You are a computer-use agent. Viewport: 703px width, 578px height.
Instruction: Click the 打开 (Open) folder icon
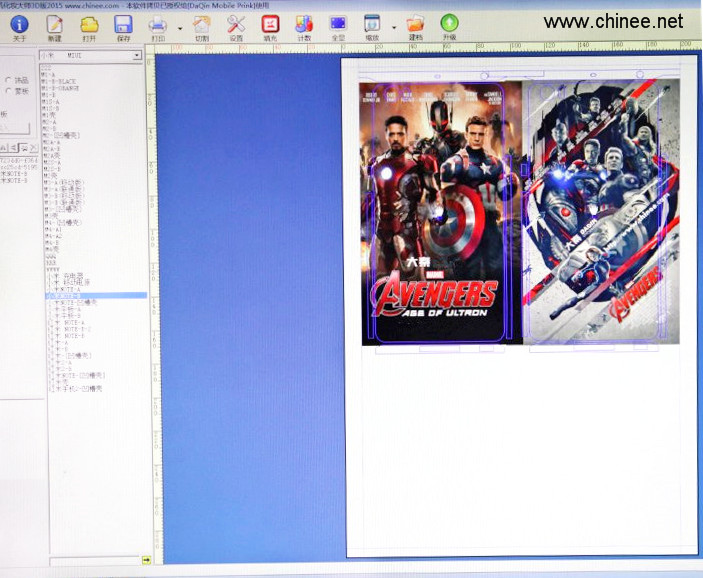click(x=90, y=24)
